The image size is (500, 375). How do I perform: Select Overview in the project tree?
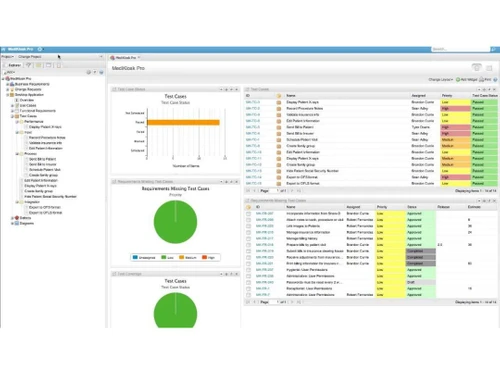(27, 100)
